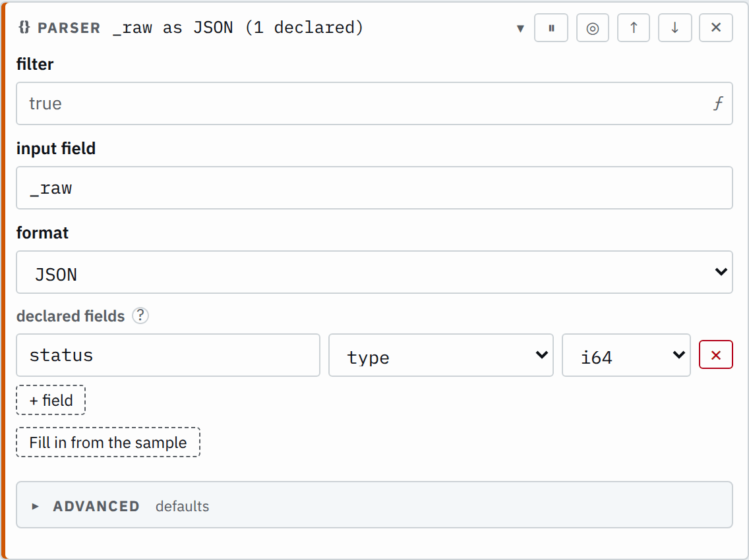
Task: Remove the parser step with X
Action: tap(715, 28)
